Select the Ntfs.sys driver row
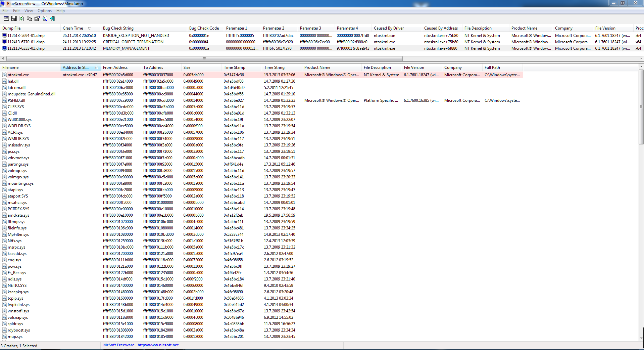This screenshot has width=644, height=350. pyautogui.click(x=15, y=241)
